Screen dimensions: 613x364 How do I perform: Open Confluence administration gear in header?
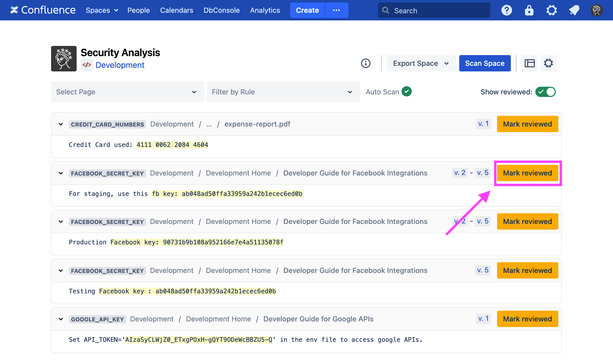(551, 10)
